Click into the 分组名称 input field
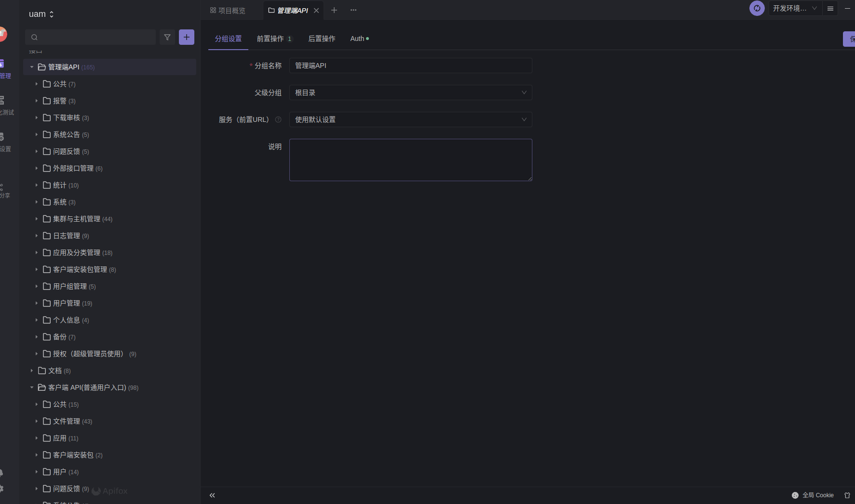The width and height of the screenshot is (855, 504). [411, 66]
